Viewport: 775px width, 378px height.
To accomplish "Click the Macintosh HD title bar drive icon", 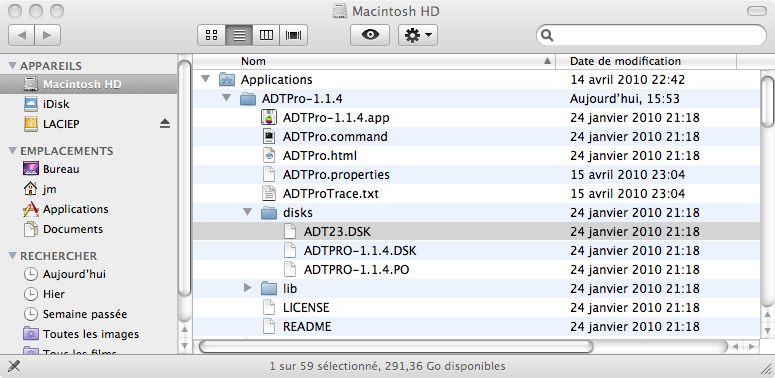I will tap(341, 11).
